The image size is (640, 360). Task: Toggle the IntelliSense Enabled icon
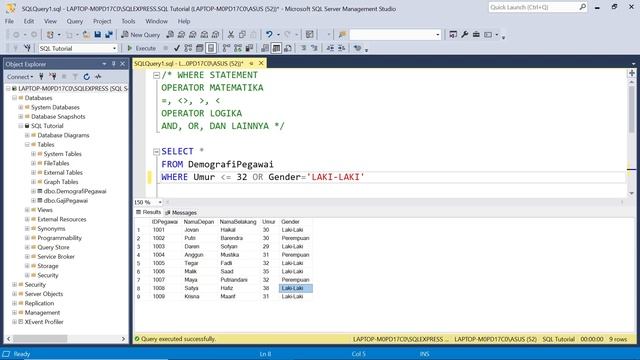click(211, 48)
